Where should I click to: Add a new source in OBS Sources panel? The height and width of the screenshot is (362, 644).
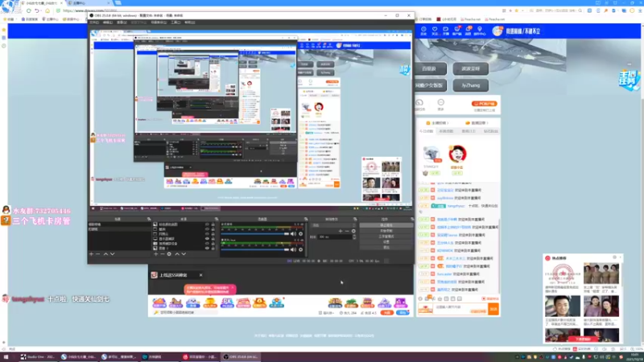tap(155, 254)
